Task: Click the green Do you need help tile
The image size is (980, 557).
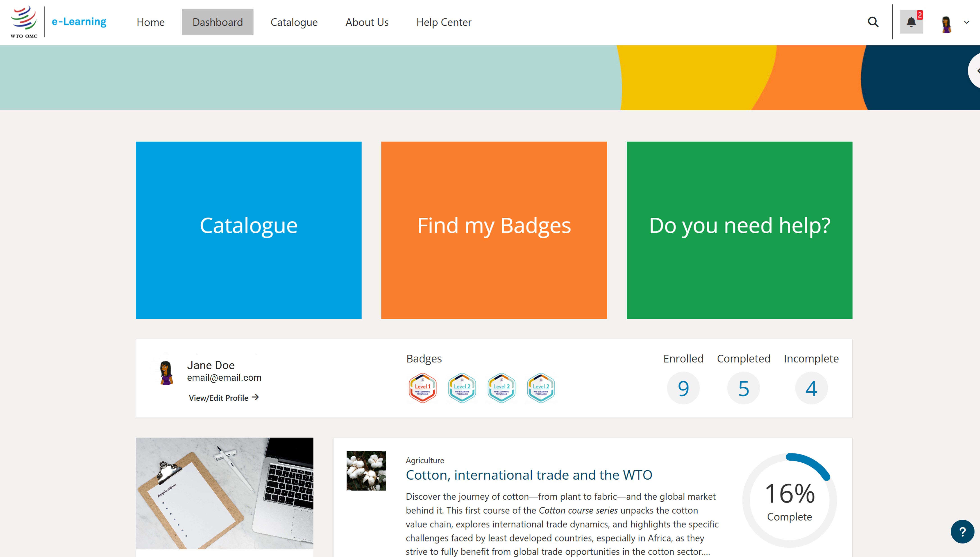Action: pos(739,230)
